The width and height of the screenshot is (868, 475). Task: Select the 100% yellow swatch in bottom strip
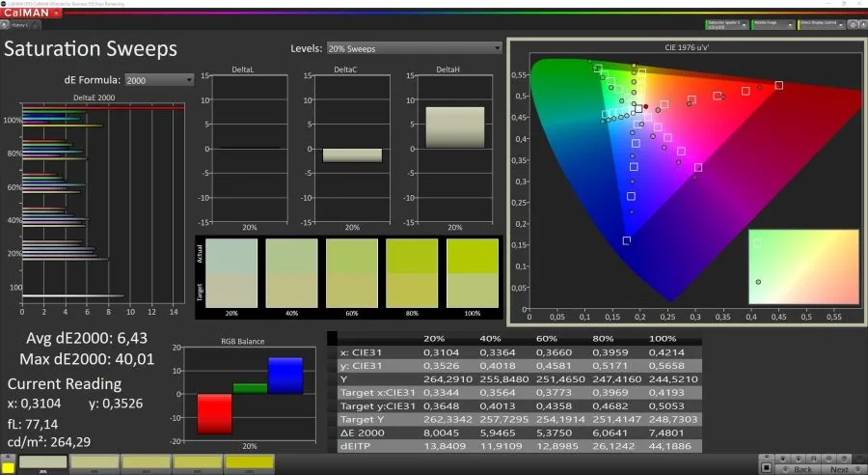(x=249, y=462)
